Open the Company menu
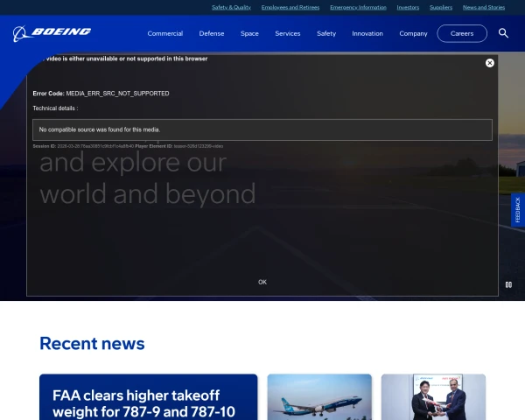This screenshot has width=525, height=420. coord(413,33)
